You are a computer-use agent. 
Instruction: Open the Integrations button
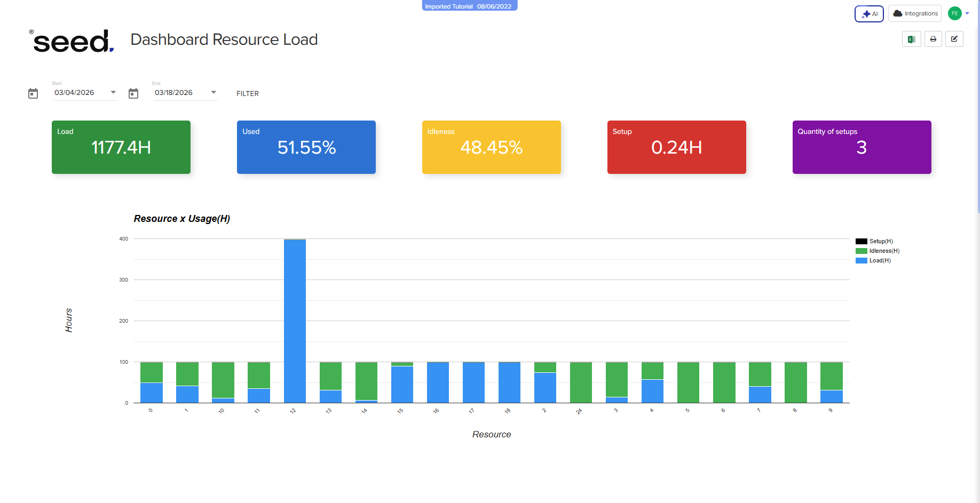tap(915, 14)
